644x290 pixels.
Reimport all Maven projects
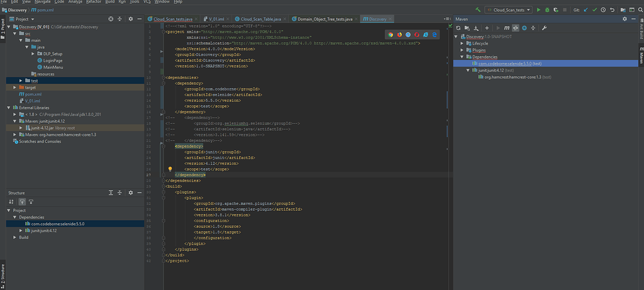click(459, 28)
